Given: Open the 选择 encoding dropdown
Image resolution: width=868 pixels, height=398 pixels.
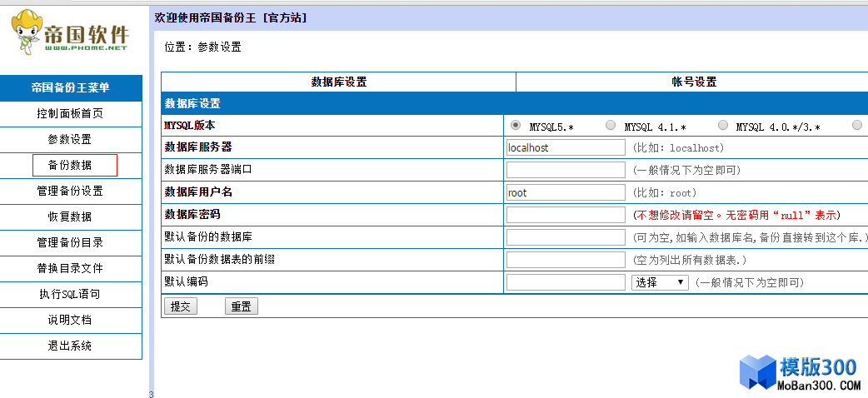Looking at the screenshot, I should (660, 282).
